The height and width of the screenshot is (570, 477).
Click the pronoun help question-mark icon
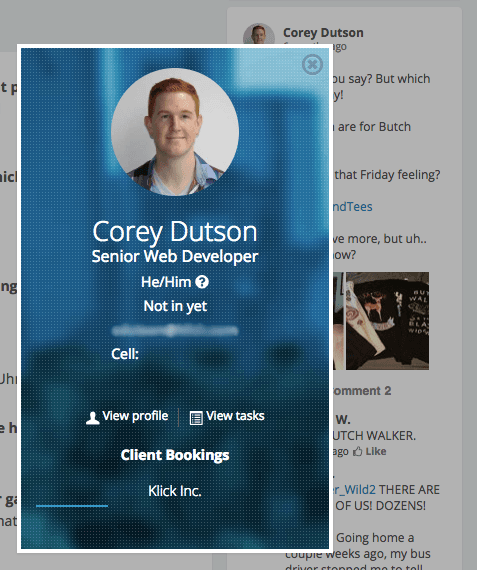click(x=202, y=282)
